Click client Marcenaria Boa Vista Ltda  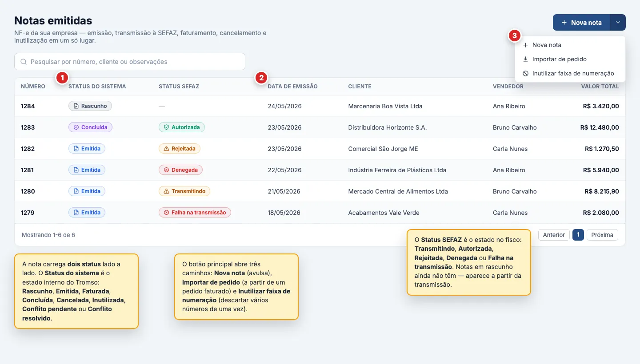385,106
